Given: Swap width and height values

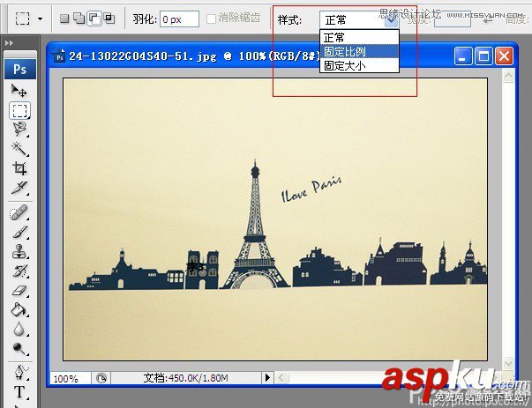Looking at the screenshot, I should tap(488, 20).
